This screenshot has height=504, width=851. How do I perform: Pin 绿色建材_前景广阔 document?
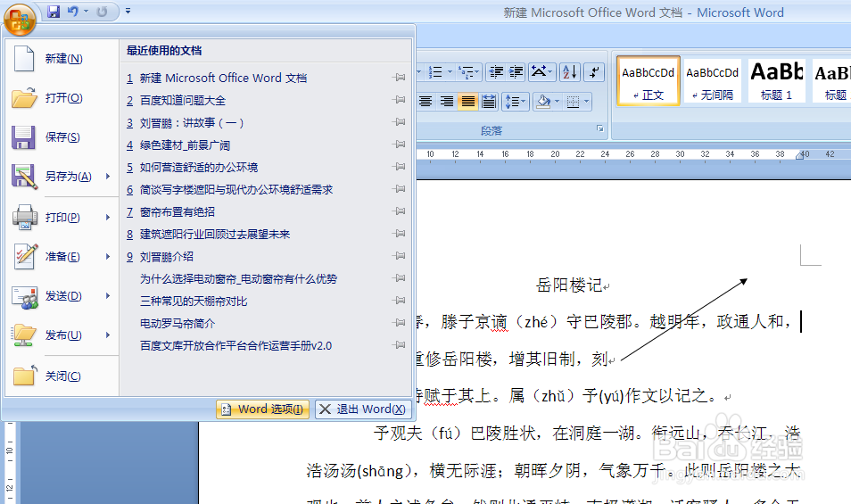click(x=399, y=145)
